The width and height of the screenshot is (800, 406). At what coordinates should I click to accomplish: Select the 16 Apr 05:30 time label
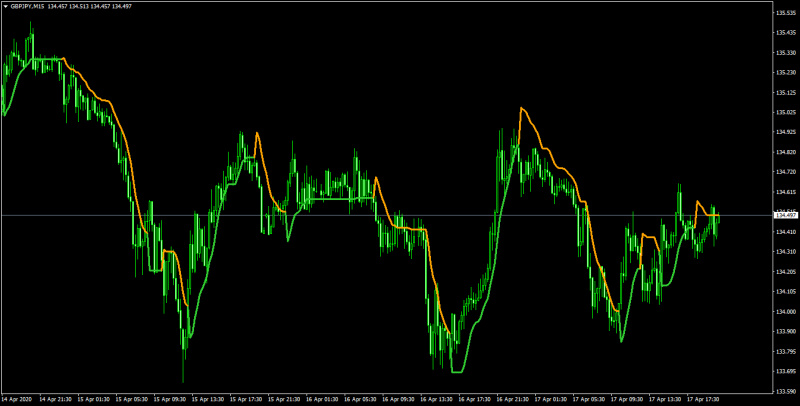click(x=360, y=399)
